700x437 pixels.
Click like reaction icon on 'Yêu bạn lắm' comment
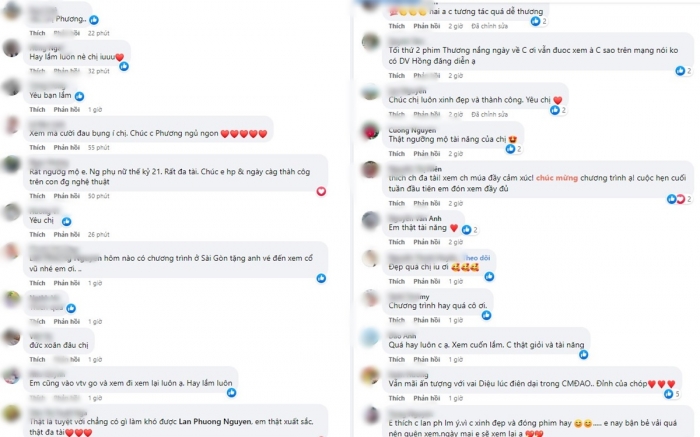point(79,96)
